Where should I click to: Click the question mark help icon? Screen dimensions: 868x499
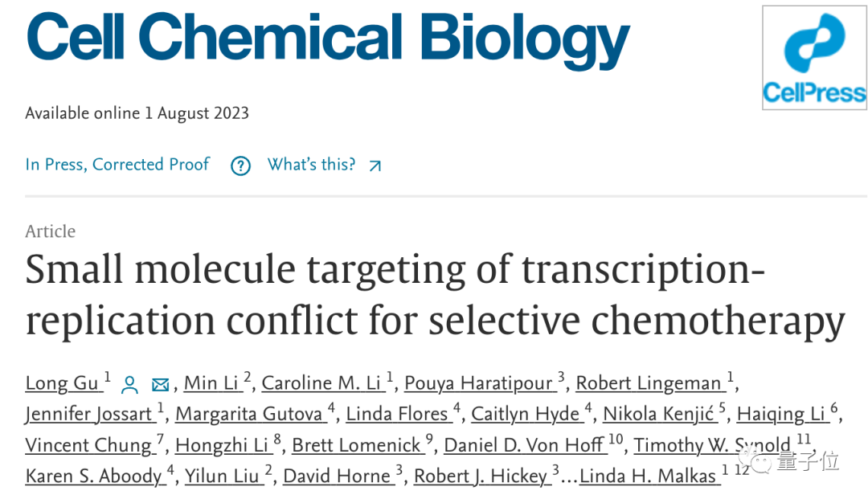point(240,166)
